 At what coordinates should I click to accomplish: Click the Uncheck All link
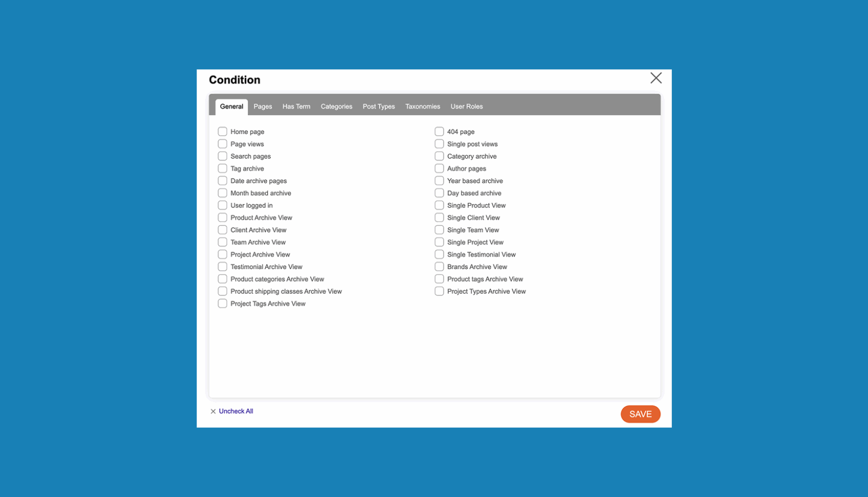(236, 411)
